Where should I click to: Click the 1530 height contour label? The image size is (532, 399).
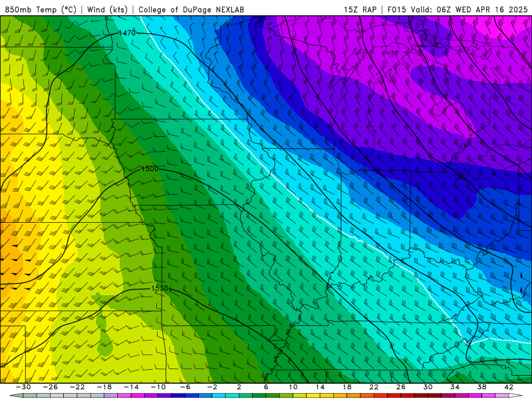[x=160, y=288]
